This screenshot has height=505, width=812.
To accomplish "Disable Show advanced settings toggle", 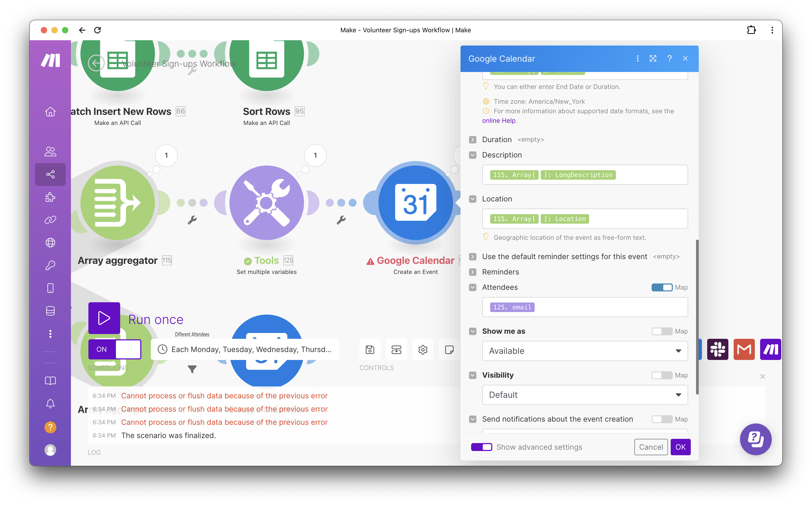I will [x=481, y=447].
